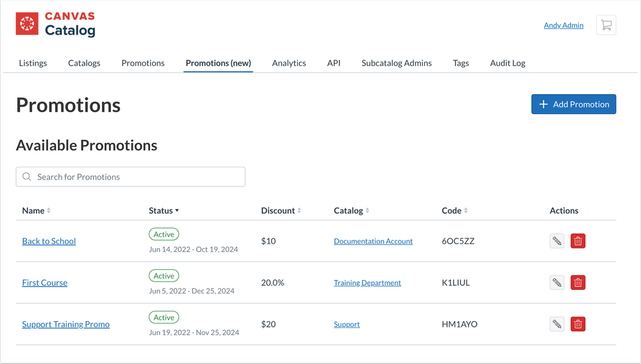Open the shopping cart icon
Viewport: 641px width, 364px height.
point(606,26)
